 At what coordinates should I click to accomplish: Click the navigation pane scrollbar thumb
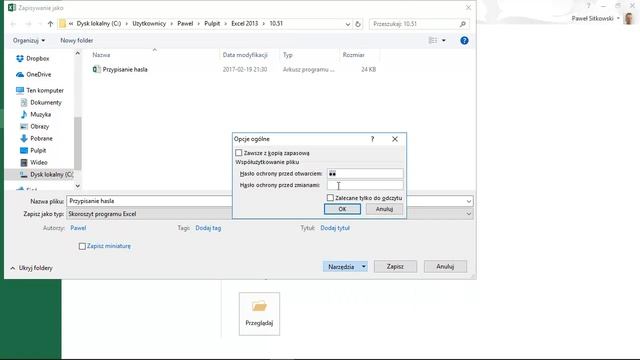click(78, 143)
